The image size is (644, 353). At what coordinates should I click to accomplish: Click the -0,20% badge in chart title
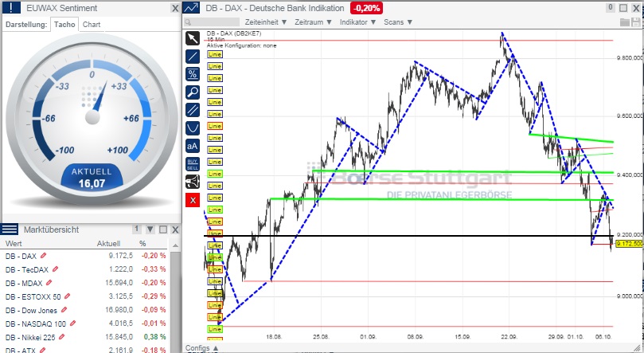click(x=366, y=8)
